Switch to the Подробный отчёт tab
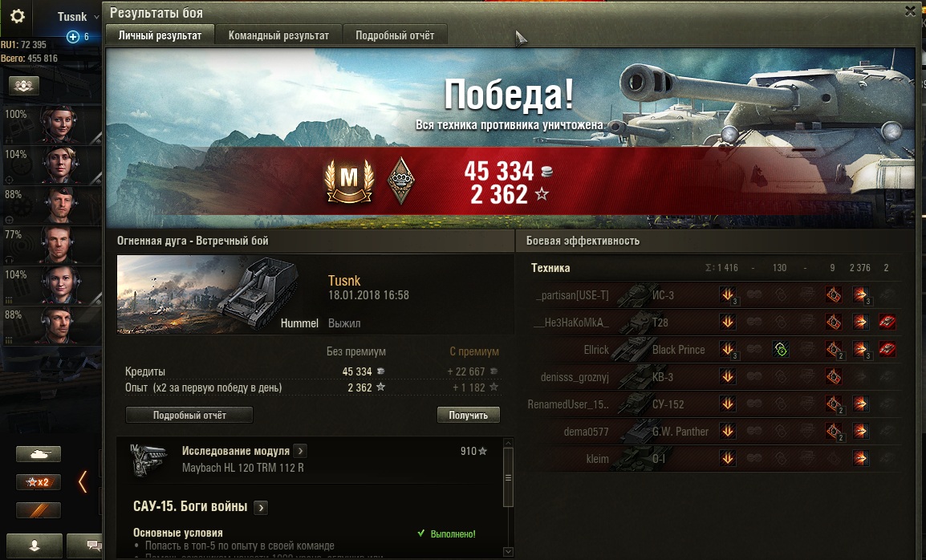Viewport: 926px width, 560px height. 395,35
